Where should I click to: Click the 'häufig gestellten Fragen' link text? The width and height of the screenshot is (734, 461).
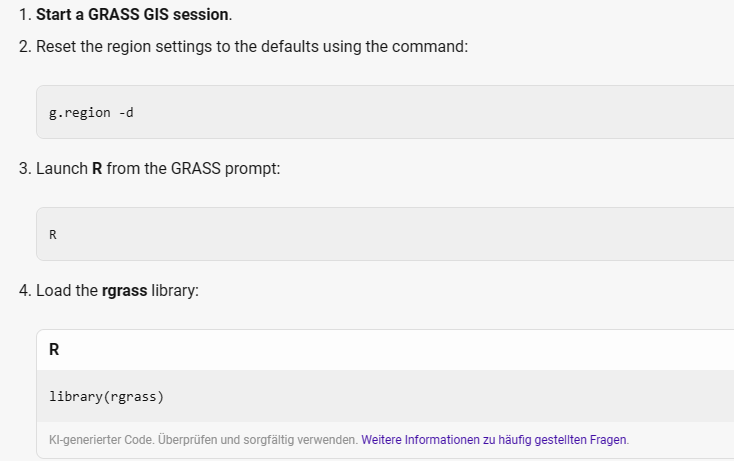562,440
